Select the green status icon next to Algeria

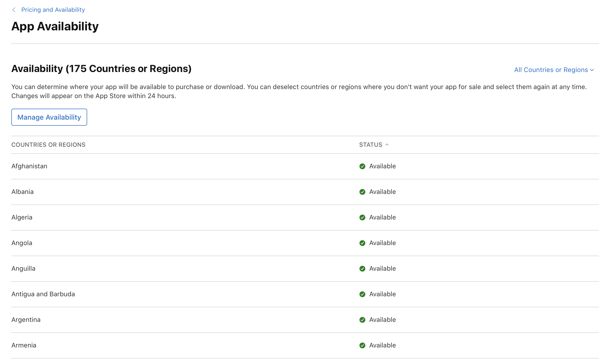(x=362, y=217)
